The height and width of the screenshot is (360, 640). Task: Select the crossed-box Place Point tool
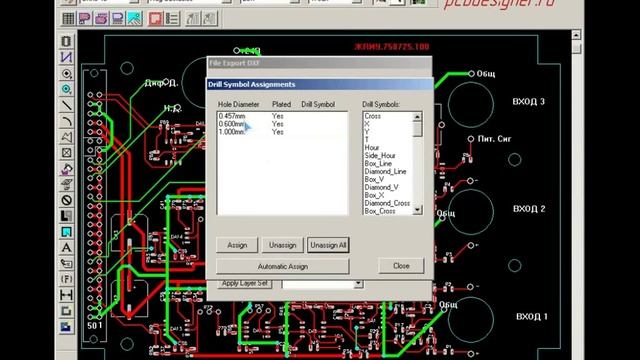(x=67, y=153)
